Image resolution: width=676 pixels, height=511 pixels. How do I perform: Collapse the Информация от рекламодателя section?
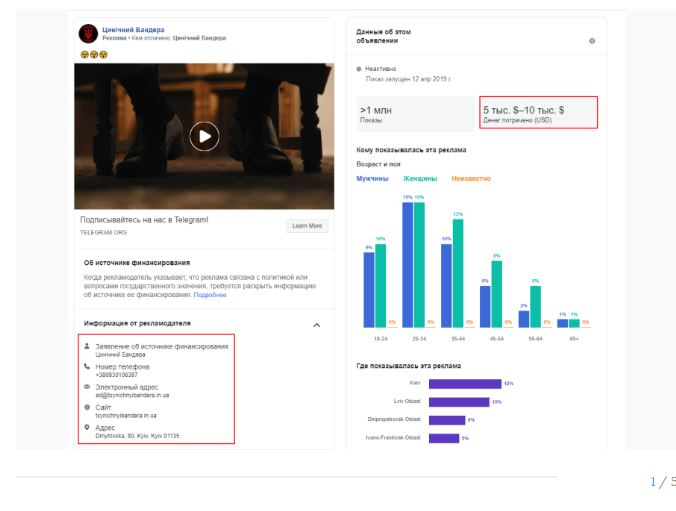(x=317, y=325)
